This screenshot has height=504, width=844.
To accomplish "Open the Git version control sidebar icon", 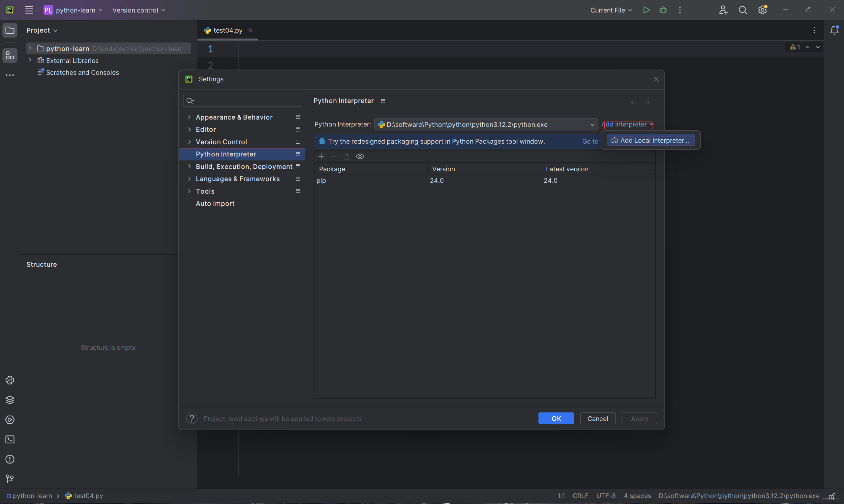I will tap(10, 479).
